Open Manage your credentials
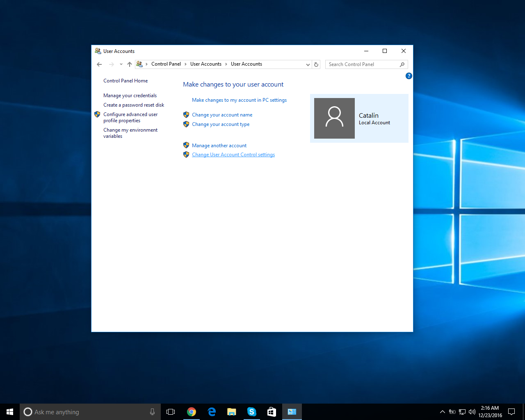 point(130,96)
